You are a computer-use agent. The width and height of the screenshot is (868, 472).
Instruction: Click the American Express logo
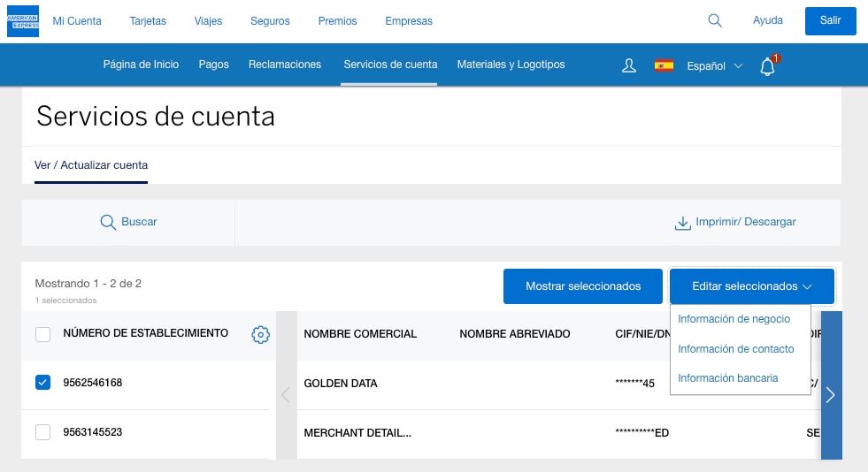click(x=22, y=21)
